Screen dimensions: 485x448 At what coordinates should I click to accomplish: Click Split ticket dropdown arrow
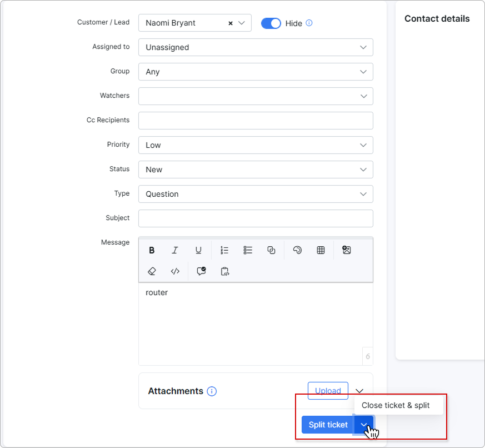364,425
